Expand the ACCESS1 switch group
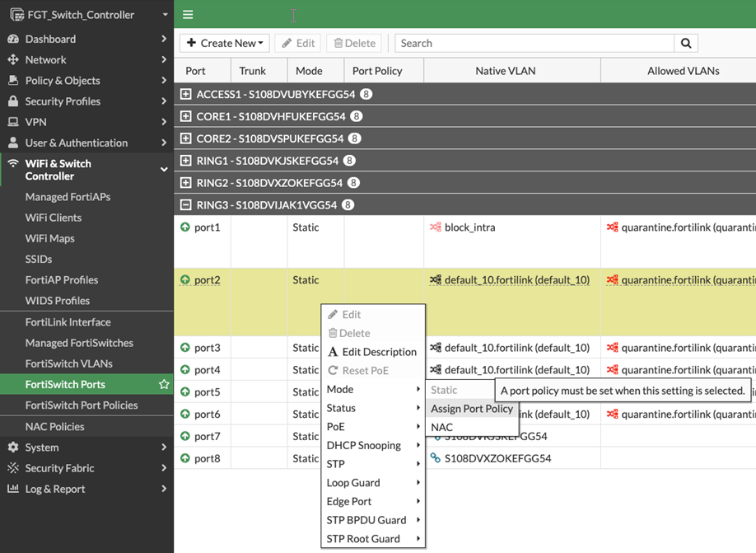 click(185, 94)
